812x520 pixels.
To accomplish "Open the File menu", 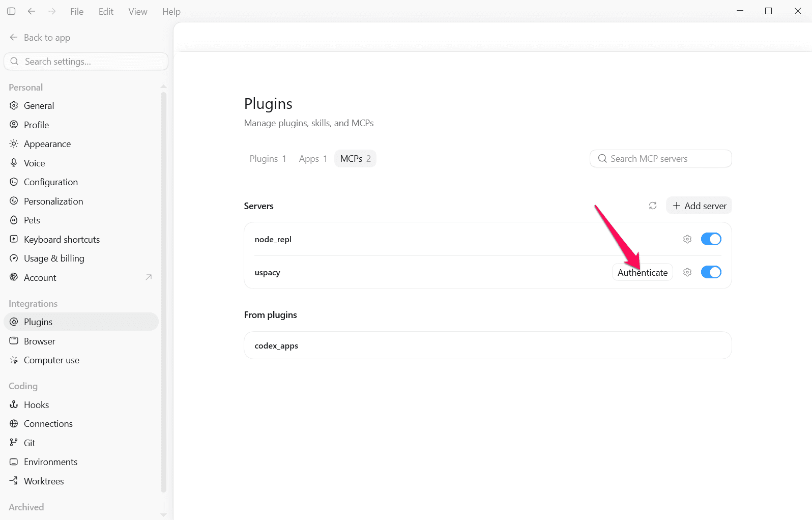I will click(77, 11).
